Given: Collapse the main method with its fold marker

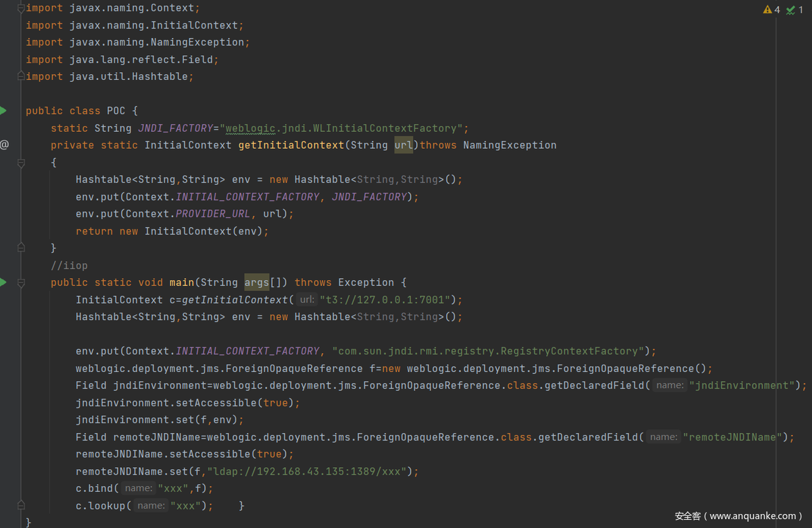Looking at the screenshot, I should click(21, 283).
